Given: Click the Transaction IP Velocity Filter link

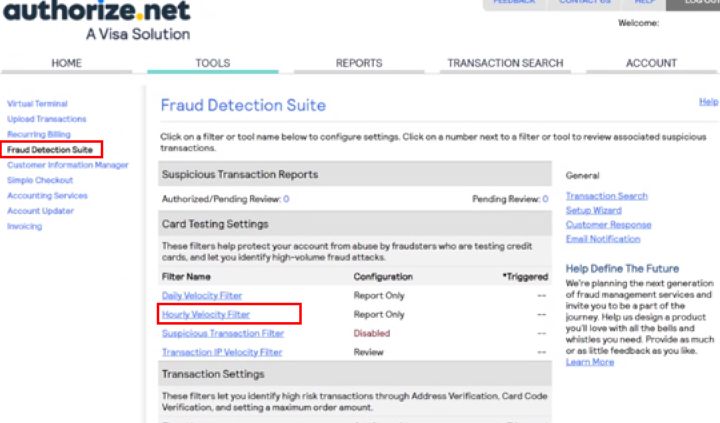Looking at the screenshot, I should (222, 352).
